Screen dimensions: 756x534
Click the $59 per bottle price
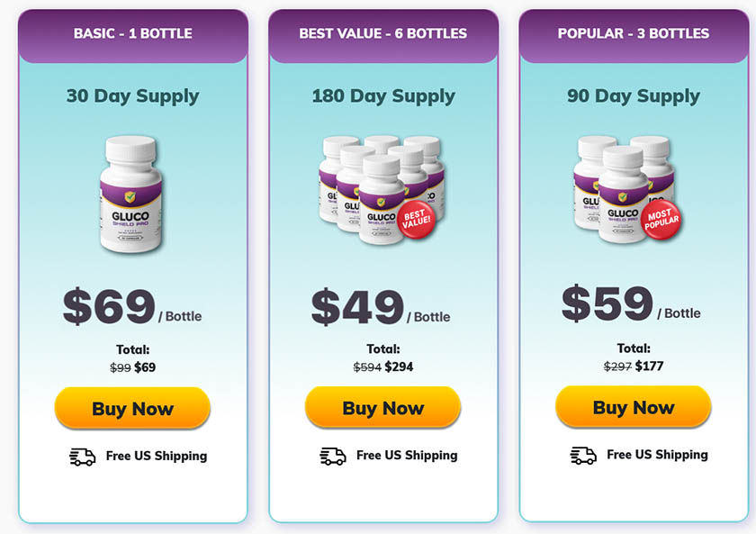(631, 303)
